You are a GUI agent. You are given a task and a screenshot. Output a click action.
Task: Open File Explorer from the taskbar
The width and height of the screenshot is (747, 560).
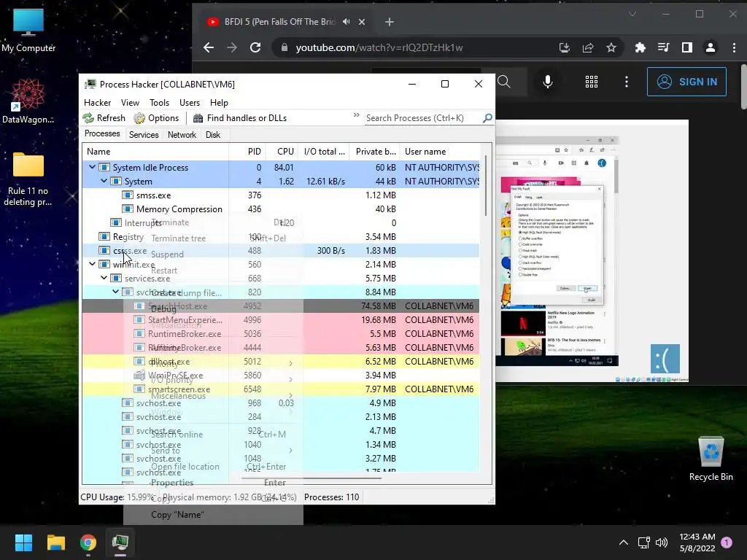55,542
